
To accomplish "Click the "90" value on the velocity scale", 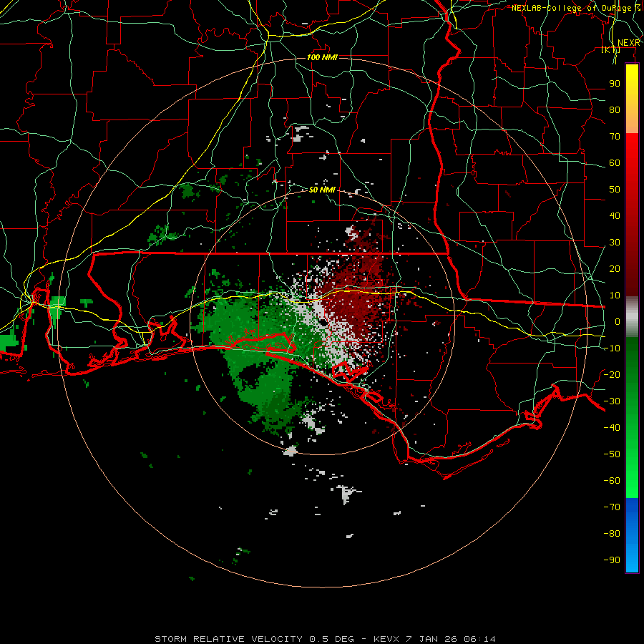I will [615, 84].
